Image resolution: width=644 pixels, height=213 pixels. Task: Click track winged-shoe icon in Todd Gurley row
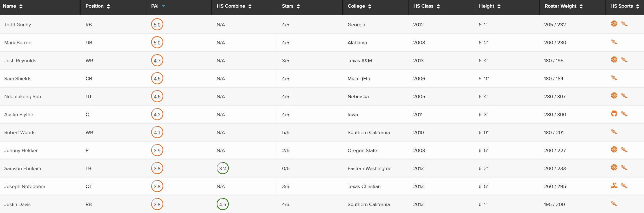point(624,24)
